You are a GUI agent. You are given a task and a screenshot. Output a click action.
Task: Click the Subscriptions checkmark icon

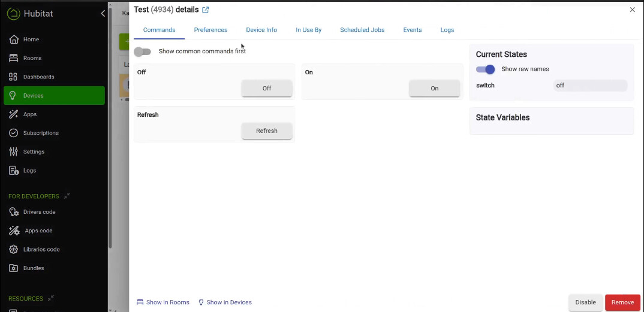13,133
